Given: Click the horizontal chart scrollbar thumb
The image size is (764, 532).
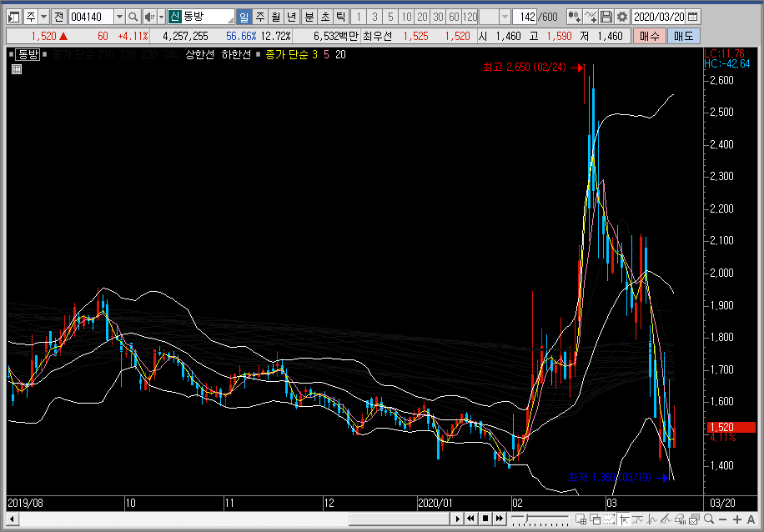Looking at the screenshot, I should tap(400, 519).
